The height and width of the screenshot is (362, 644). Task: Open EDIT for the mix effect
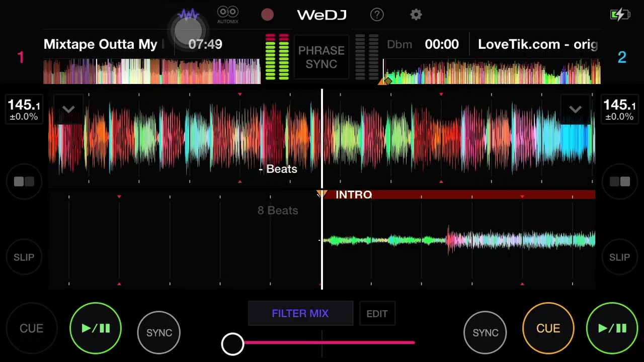pos(377,314)
